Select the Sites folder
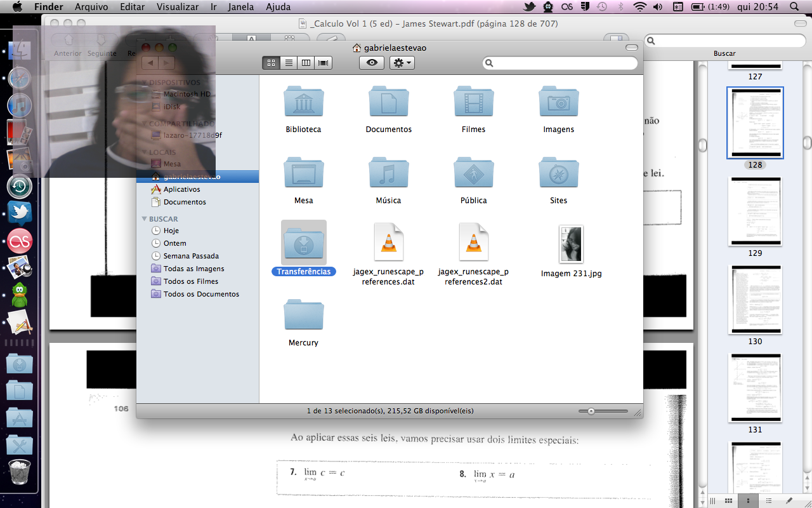 coord(559,173)
